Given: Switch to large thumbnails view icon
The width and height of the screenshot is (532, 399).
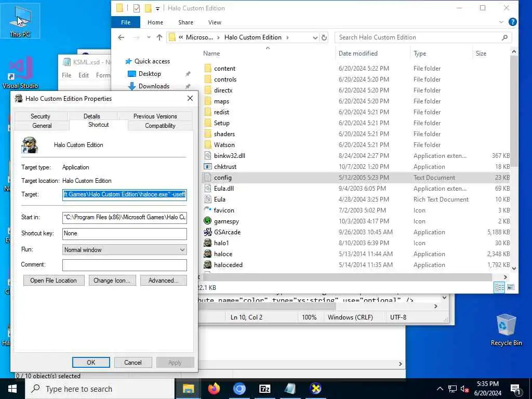Looking at the screenshot, I should click(511, 287).
